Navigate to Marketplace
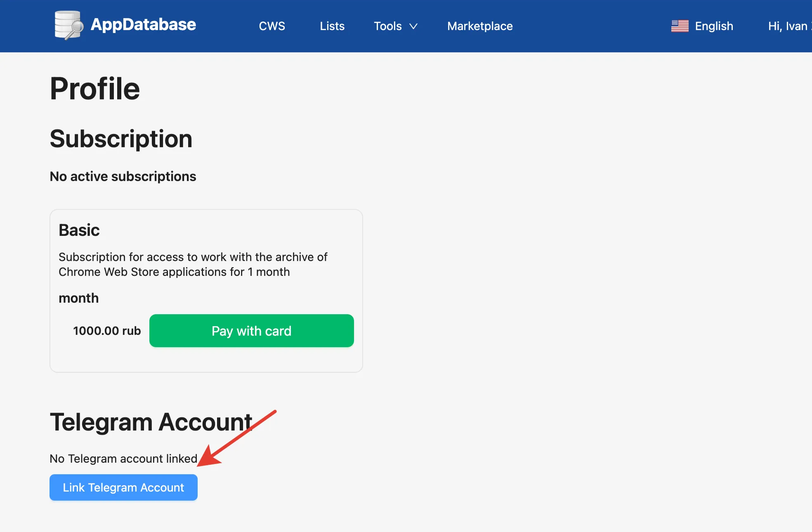Viewport: 812px width, 532px height. 480,26
